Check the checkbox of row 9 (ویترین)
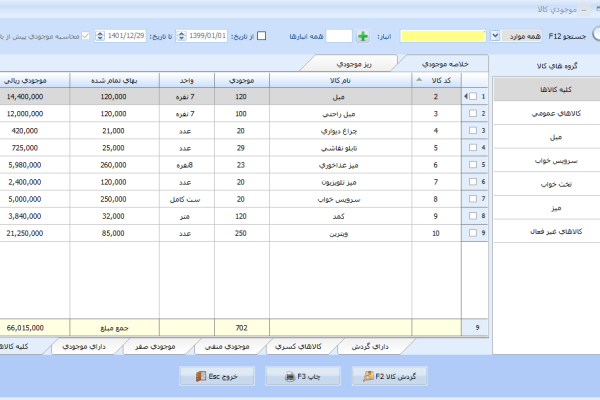The width and height of the screenshot is (600, 400). tap(473, 233)
